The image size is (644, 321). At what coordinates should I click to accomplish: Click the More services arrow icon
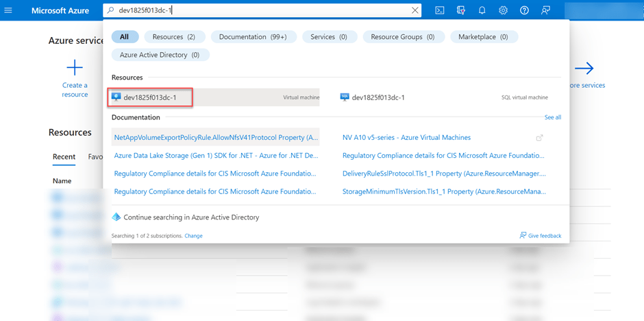point(584,68)
